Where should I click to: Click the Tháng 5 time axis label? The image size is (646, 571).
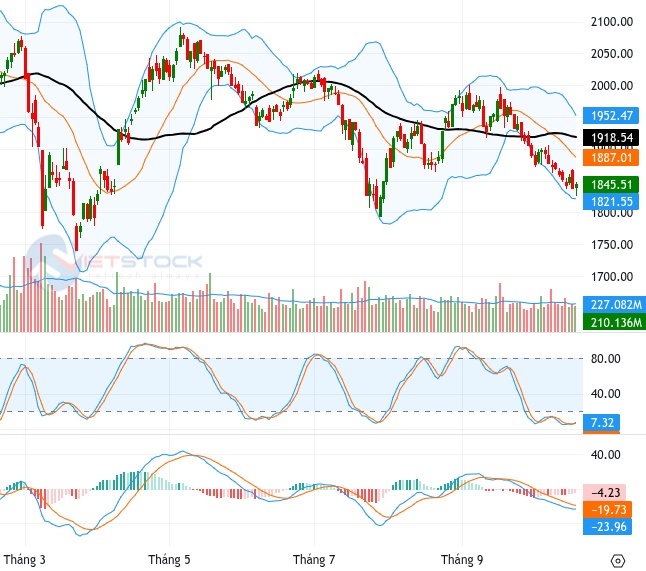169,559
